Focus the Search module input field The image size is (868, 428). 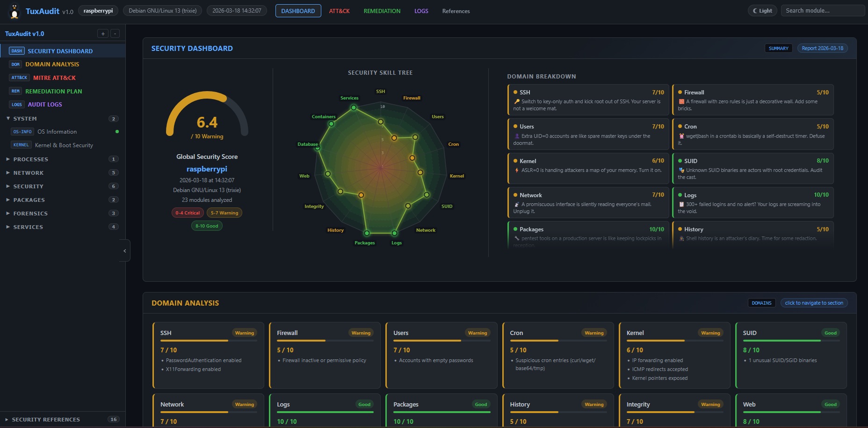pyautogui.click(x=823, y=11)
